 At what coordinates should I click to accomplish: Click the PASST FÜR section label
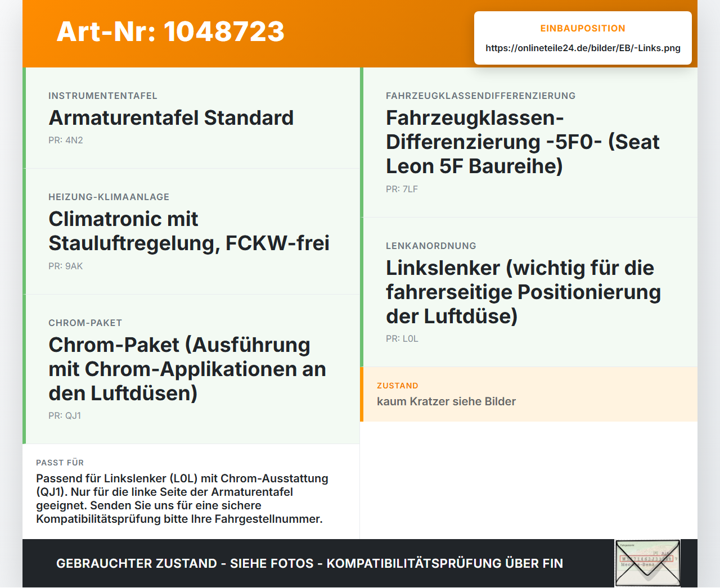[60, 463]
